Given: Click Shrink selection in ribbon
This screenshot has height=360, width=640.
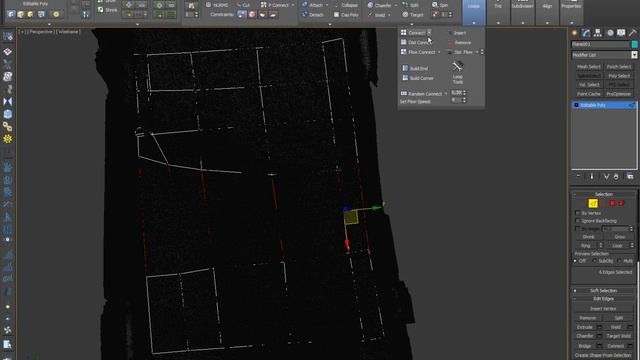Looking at the screenshot, I should pos(108,10).
